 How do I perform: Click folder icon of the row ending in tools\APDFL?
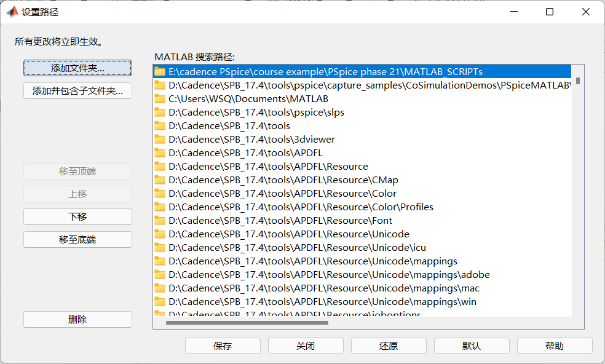(160, 153)
